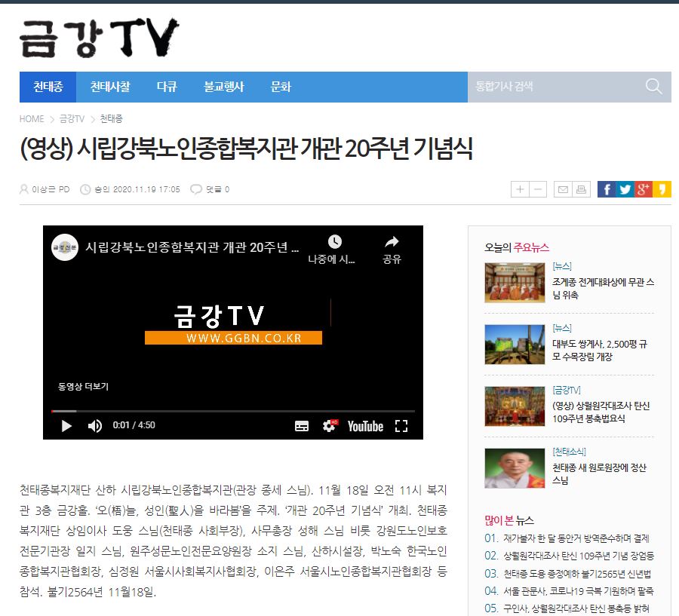
Task: Decrease article font size with minus
Action: coord(538,189)
